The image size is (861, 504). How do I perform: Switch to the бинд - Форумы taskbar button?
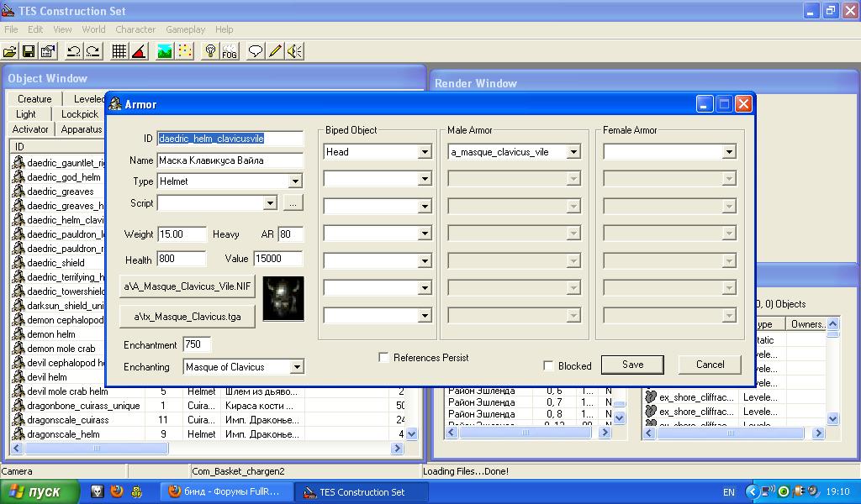click(x=225, y=492)
